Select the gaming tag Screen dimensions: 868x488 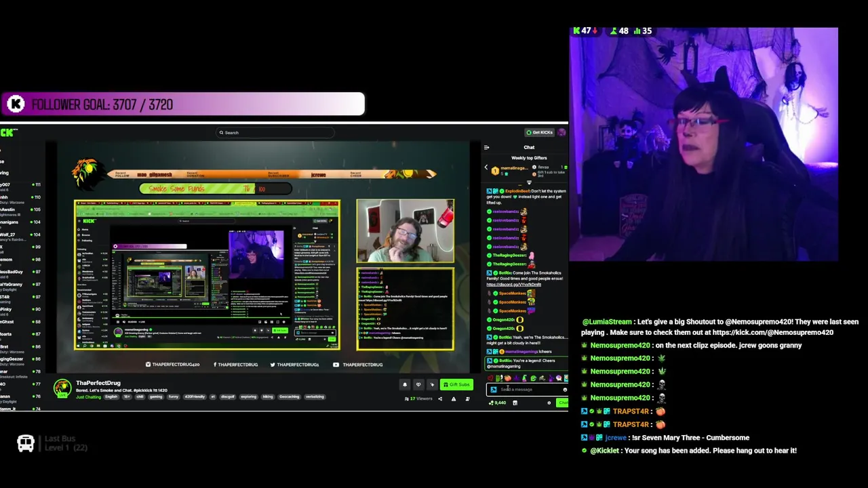tap(156, 396)
